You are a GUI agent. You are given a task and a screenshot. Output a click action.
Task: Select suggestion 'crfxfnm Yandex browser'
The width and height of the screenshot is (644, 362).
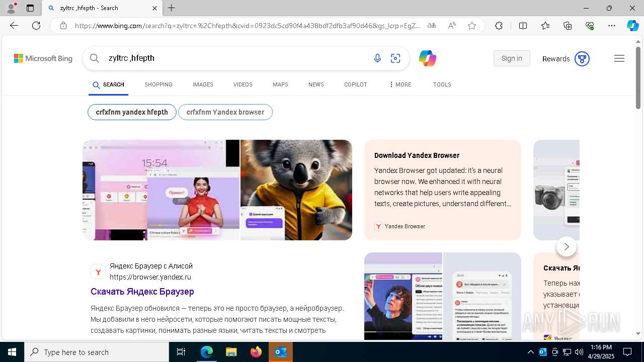coord(225,112)
